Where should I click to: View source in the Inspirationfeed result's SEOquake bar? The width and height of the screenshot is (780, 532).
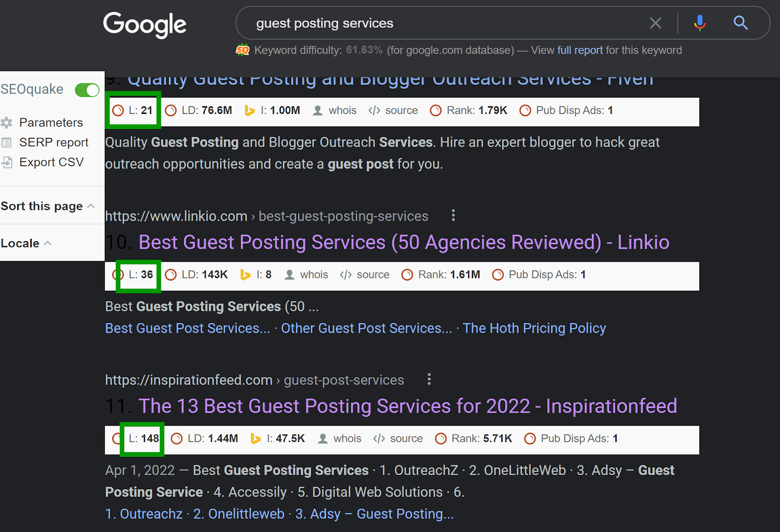pyautogui.click(x=398, y=438)
